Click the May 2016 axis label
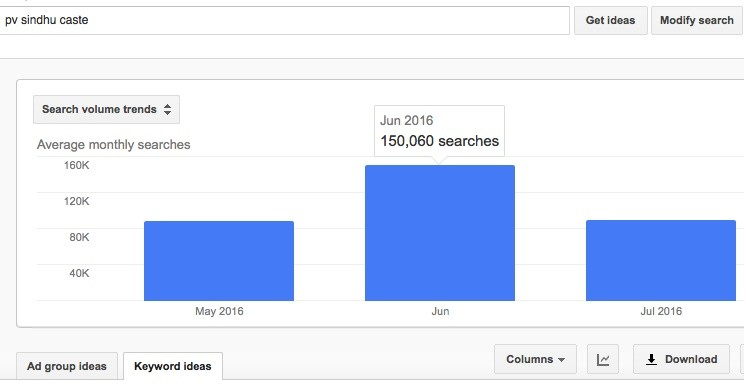 219,311
